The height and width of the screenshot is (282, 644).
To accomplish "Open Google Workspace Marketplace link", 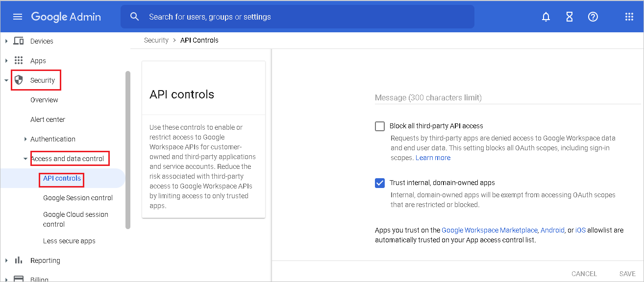I will (490, 230).
